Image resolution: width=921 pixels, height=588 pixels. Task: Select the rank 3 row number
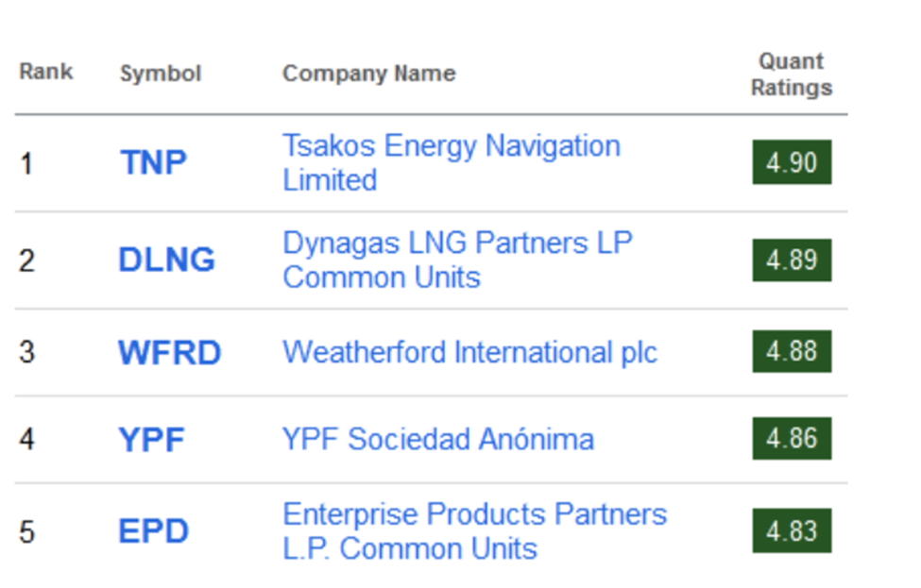click(27, 353)
